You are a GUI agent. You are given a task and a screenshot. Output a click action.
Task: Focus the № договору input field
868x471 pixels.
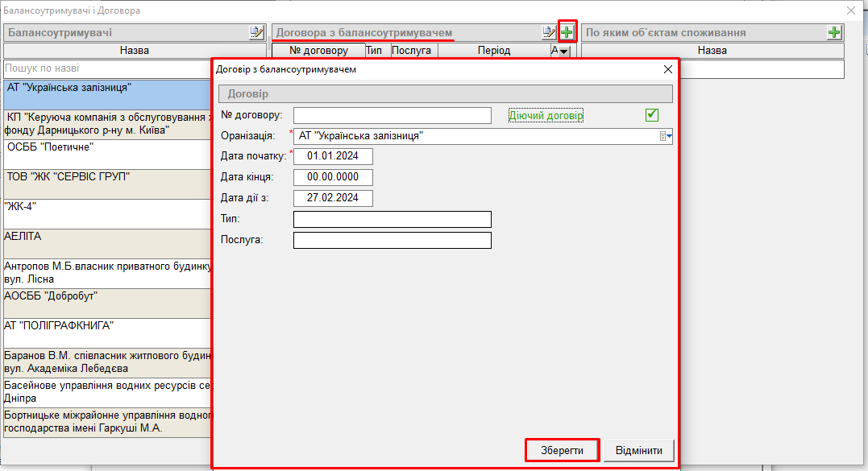(392, 115)
